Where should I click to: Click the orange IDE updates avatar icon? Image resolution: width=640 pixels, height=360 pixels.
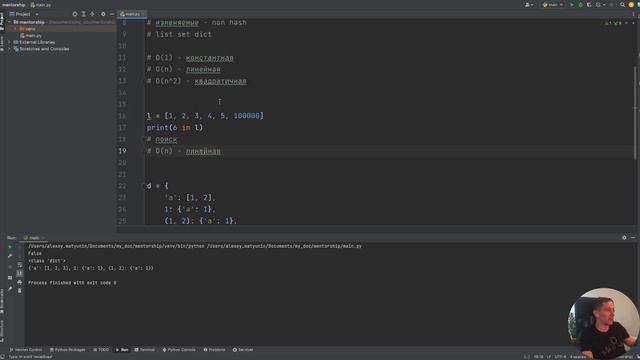pyautogui.click(x=631, y=5)
